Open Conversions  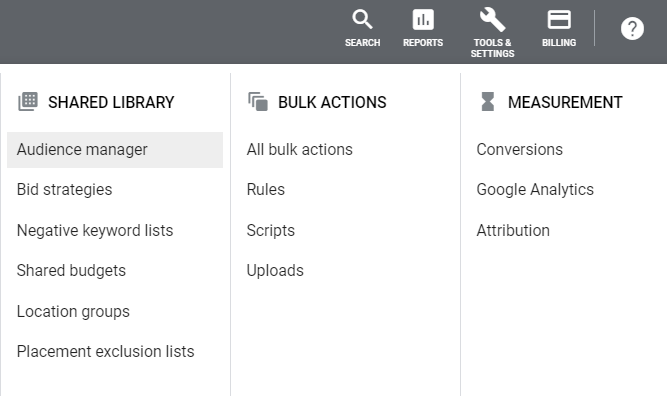pos(519,150)
